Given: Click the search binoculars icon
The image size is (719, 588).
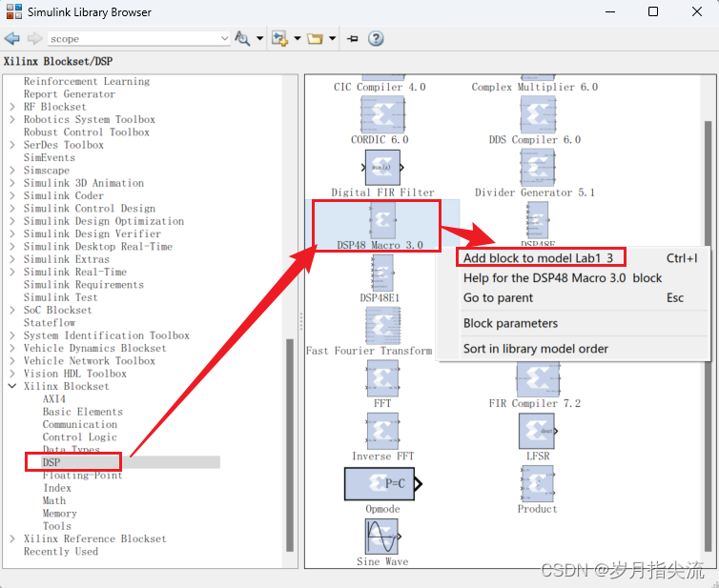Looking at the screenshot, I should pyautogui.click(x=242, y=38).
